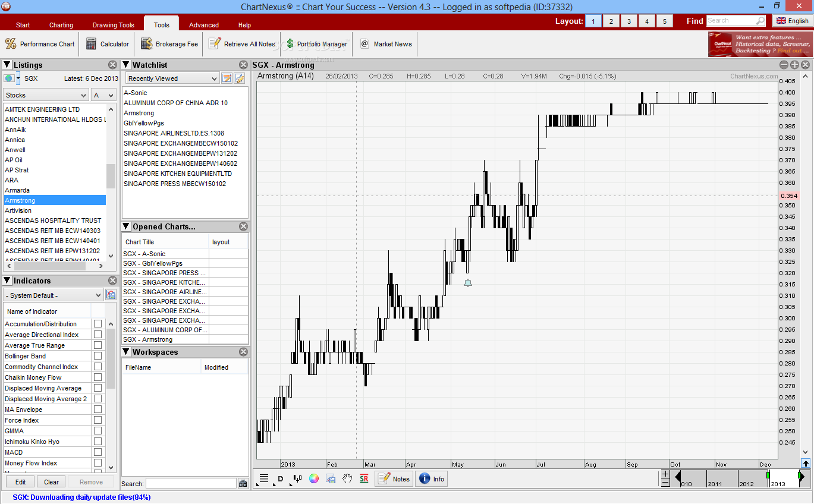Click the timeline zoom plus stepper

point(665,475)
